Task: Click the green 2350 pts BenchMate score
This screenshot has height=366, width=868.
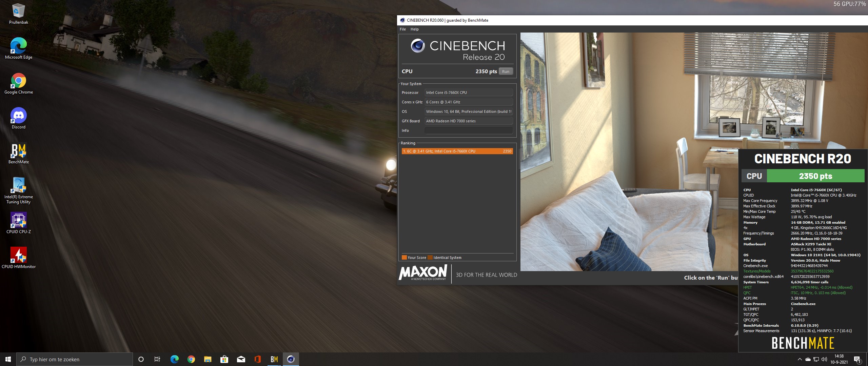Action: point(815,176)
